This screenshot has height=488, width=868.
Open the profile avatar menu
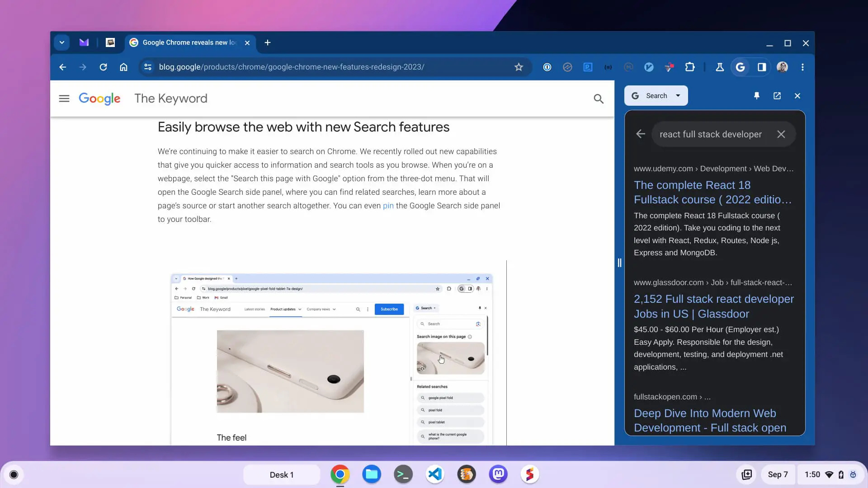click(782, 67)
